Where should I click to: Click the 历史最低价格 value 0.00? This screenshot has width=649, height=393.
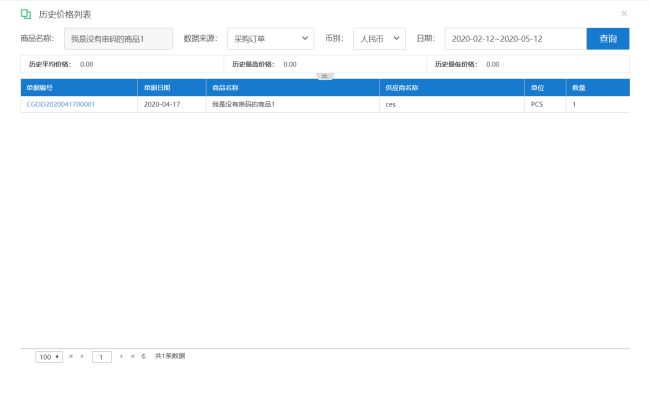click(x=493, y=64)
